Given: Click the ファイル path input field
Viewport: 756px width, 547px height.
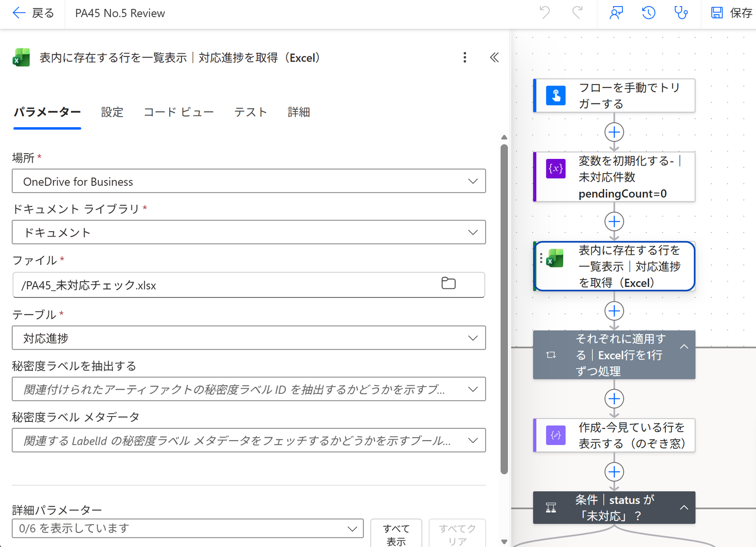Looking at the screenshot, I should 249,285.
